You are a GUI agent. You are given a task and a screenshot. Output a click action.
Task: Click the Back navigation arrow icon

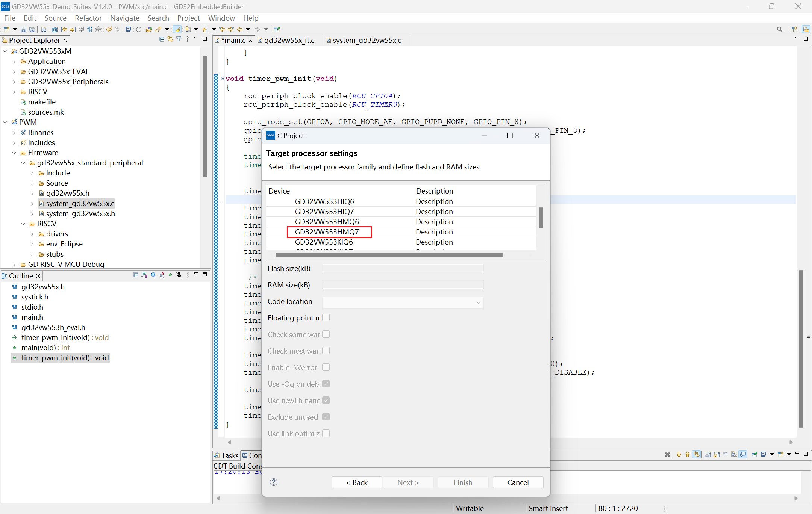point(240,29)
